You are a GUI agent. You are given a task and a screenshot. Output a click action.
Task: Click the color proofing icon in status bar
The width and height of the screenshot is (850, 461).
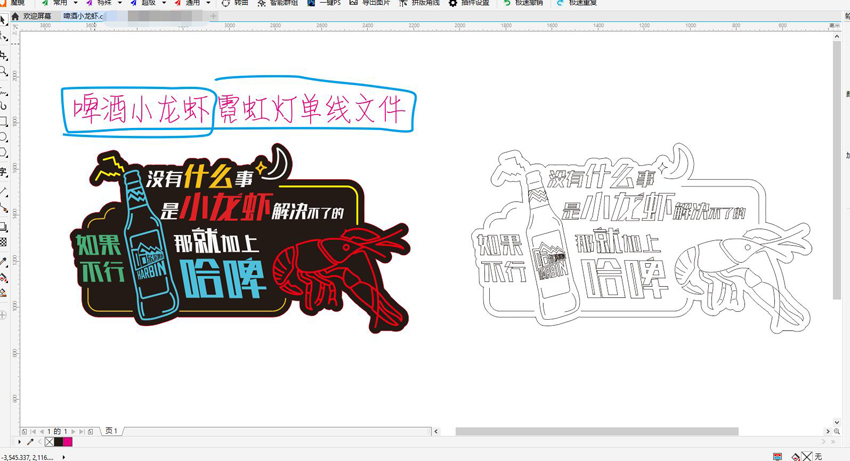[x=777, y=457]
